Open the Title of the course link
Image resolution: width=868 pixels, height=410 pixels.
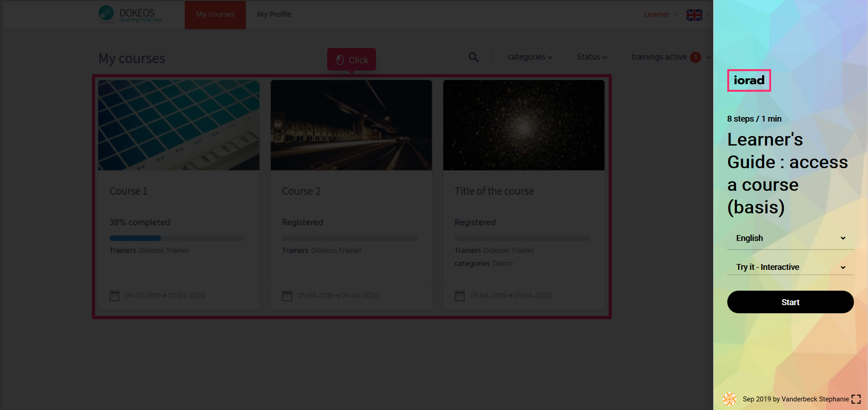pyautogui.click(x=494, y=191)
